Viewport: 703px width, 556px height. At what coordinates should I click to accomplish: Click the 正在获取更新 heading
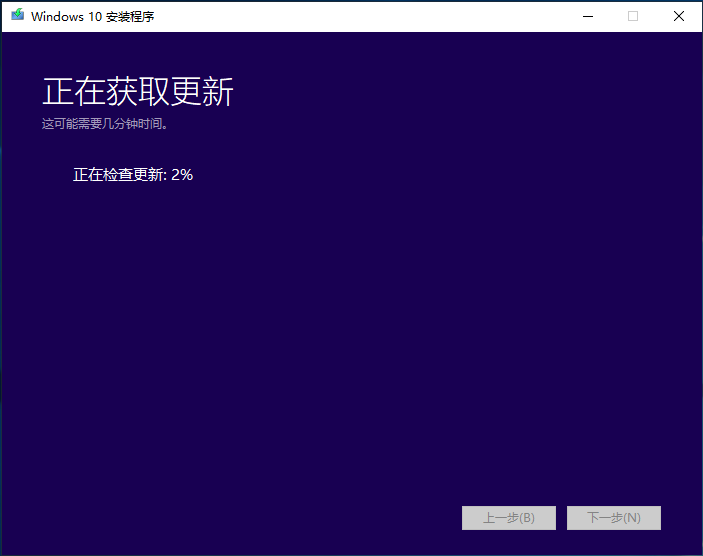[138, 91]
